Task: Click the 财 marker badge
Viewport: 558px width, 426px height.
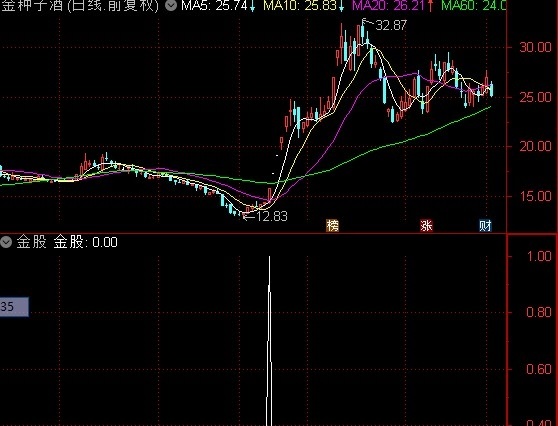Action: coord(485,226)
